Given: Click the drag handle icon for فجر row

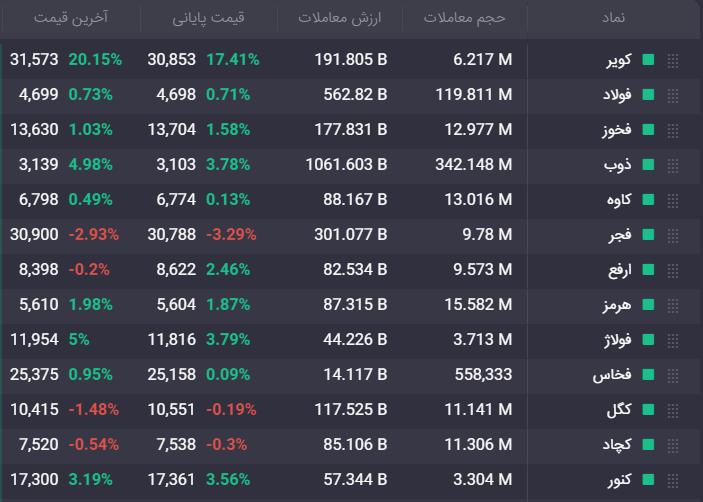Looking at the screenshot, I should pos(673,235).
